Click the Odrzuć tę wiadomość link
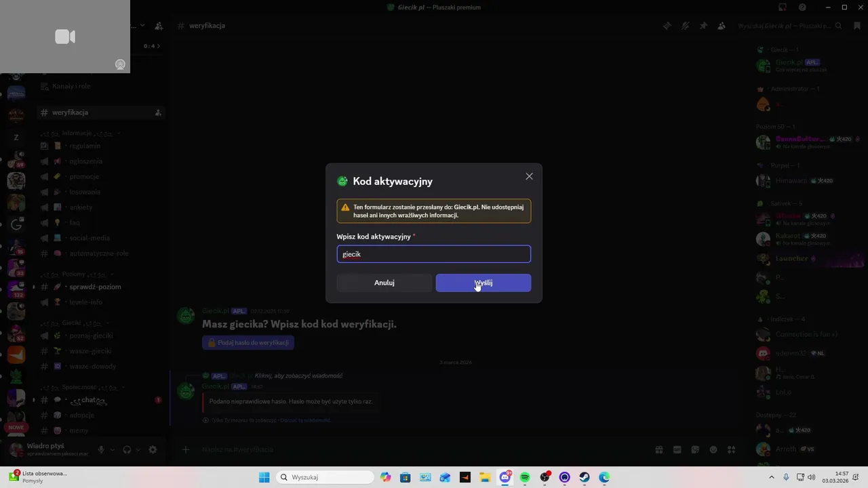 [x=304, y=420]
